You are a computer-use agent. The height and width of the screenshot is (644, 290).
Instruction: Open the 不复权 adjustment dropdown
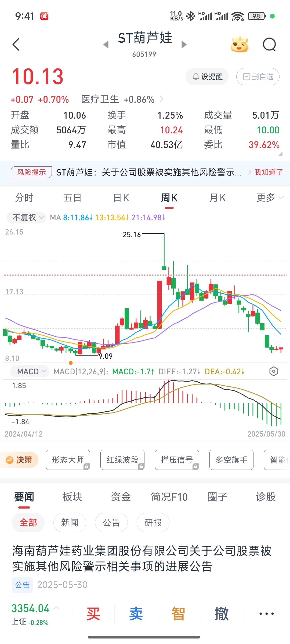coord(27,217)
